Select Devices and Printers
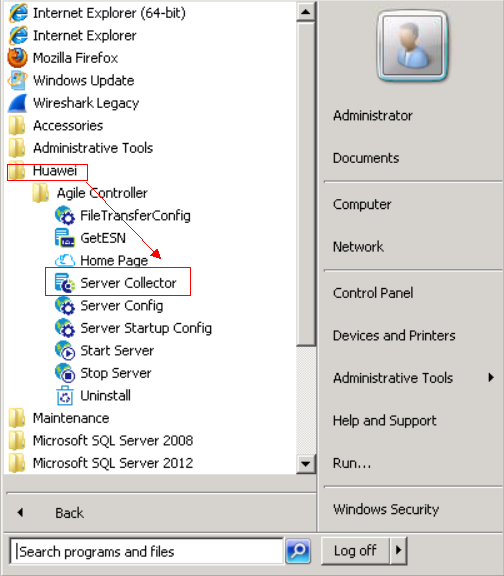The image size is (504, 576). coord(394,335)
